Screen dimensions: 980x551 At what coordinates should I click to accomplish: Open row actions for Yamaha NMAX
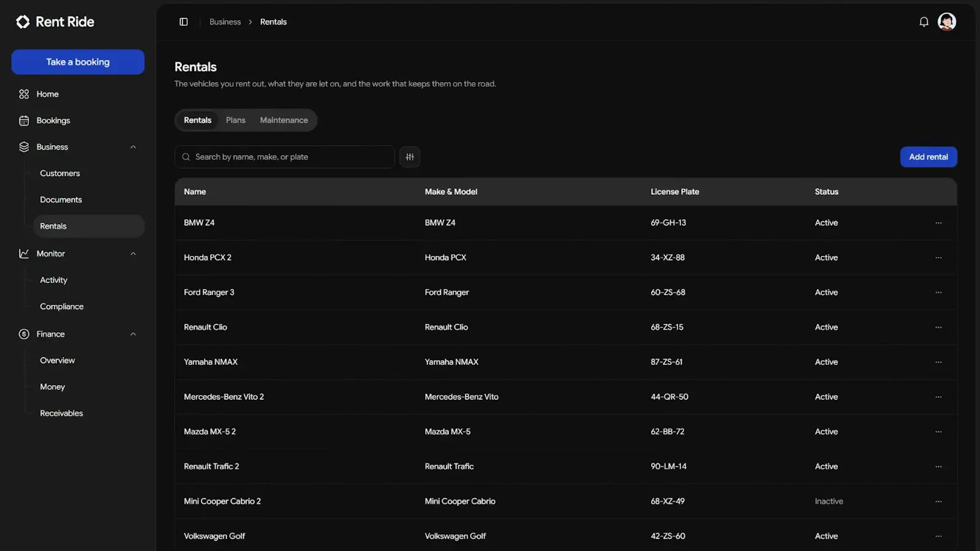[x=938, y=362]
